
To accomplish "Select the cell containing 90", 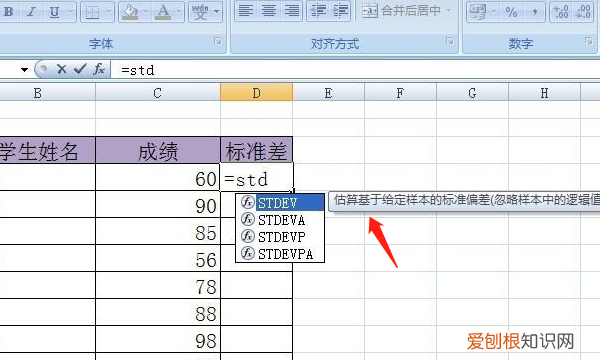I will coord(158,205).
